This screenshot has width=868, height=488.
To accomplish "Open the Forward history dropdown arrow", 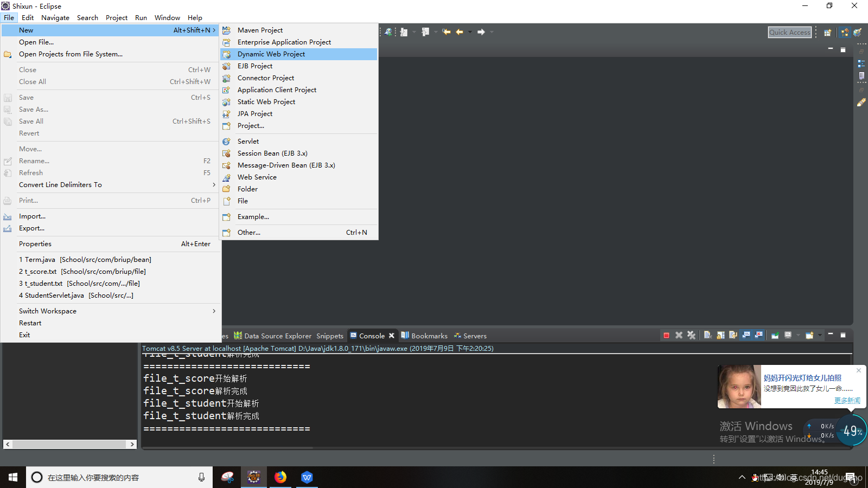I will point(492,32).
